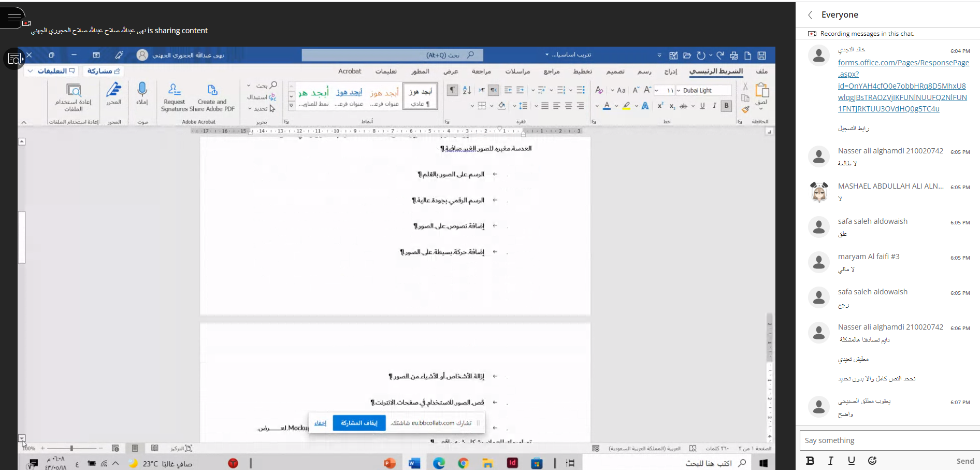Click the Format Painter brush icon
This screenshot has height=470, width=980.
[x=745, y=109]
